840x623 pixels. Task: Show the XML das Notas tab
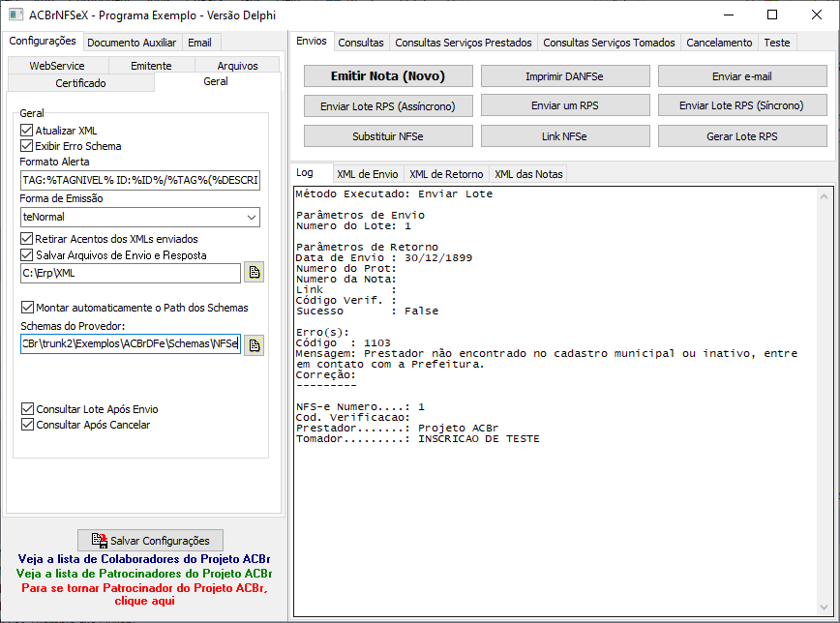[528, 174]
